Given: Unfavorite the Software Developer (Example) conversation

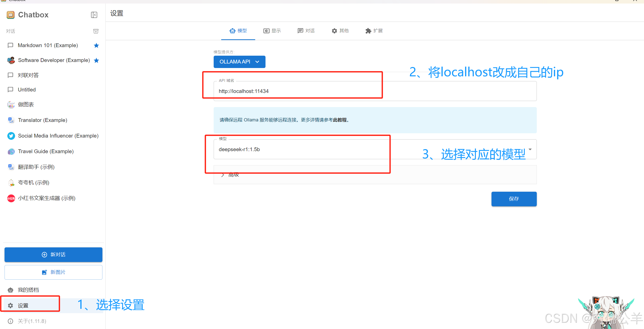Looking at the screenshot, I should coord(96,60).
